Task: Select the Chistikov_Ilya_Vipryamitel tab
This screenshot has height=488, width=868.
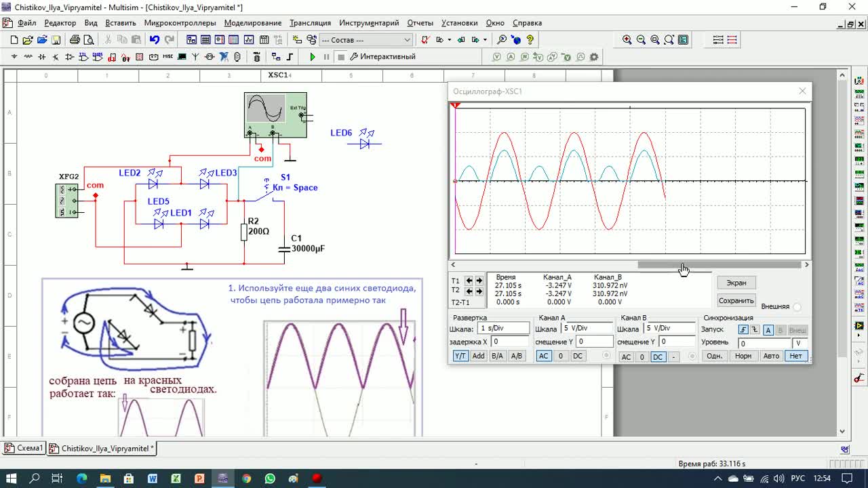Action: (x=102, y=448)
